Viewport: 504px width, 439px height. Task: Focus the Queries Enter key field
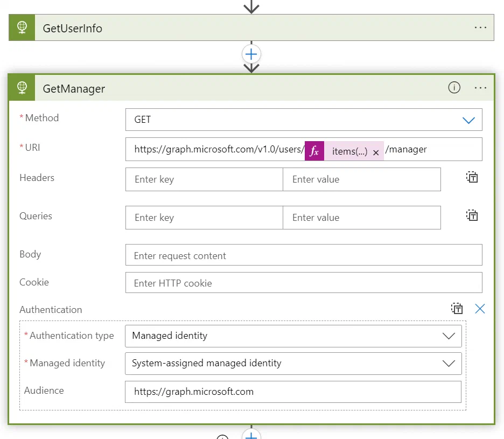tap(204, 218)
